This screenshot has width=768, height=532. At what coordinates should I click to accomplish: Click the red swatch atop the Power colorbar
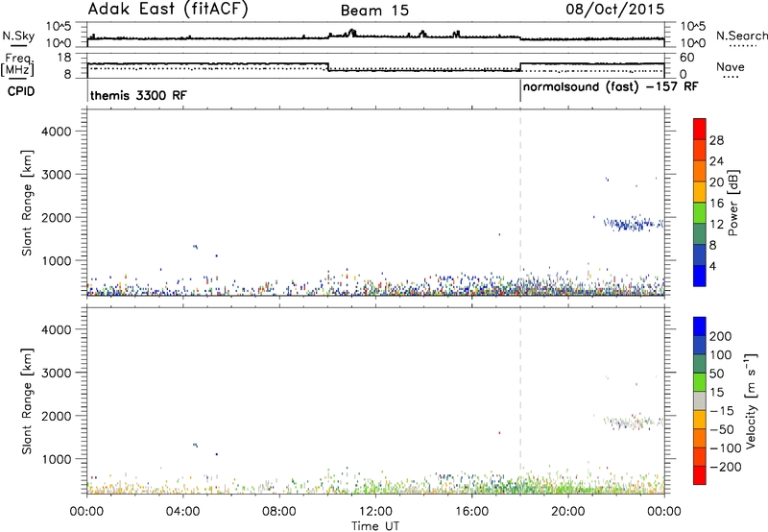pyautogui.click(x=700, y=130)
